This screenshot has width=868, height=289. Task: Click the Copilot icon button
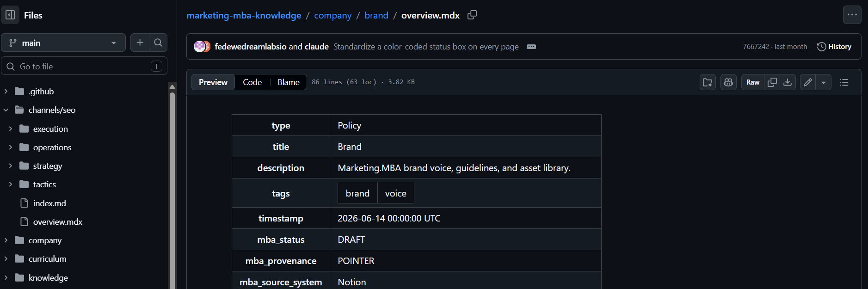[728, 82]
